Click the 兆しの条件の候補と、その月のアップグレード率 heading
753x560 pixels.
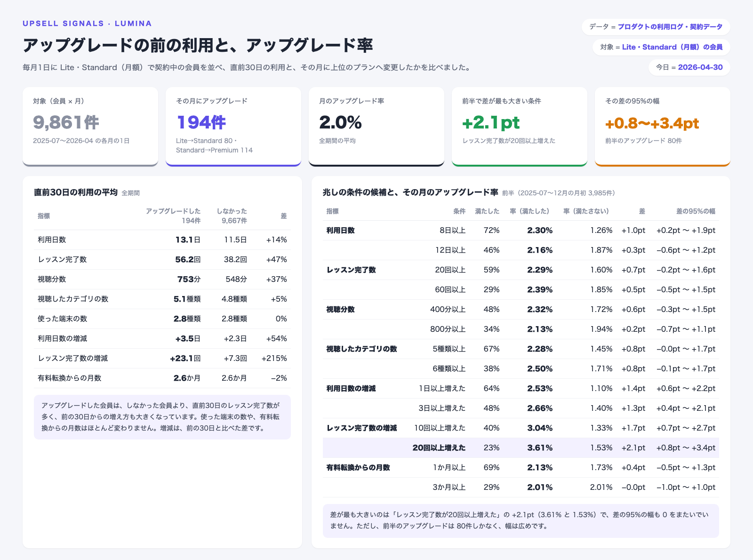[410, 192]
